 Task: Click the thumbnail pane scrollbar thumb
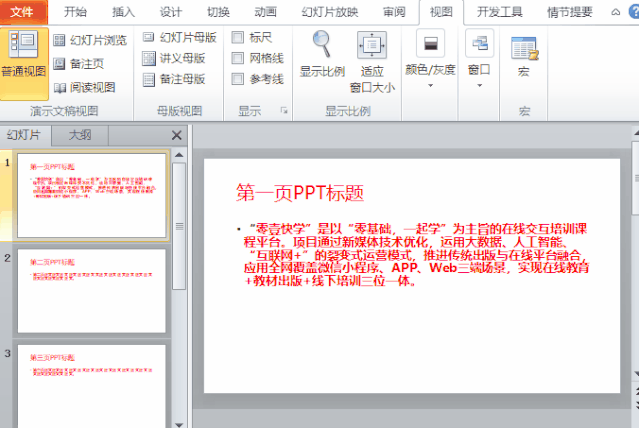179,226
